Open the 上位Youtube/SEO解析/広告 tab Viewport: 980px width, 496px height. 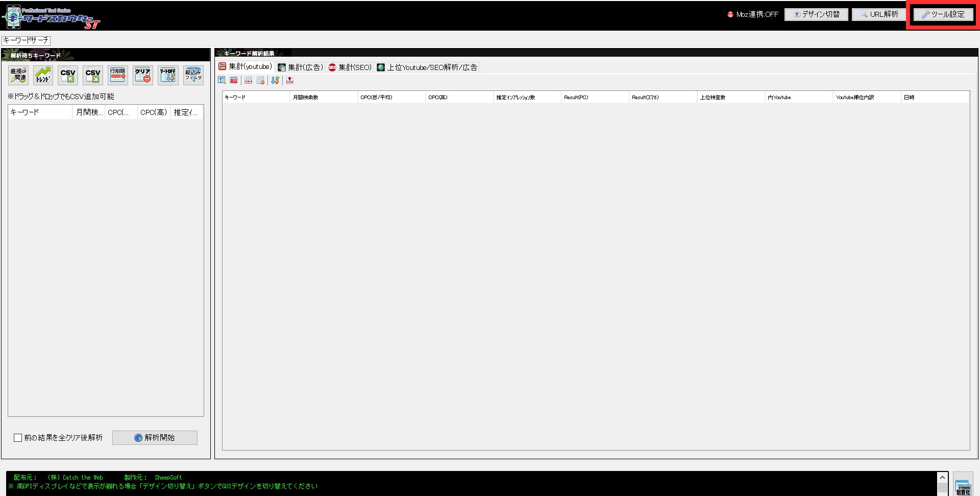coord(427,67)
